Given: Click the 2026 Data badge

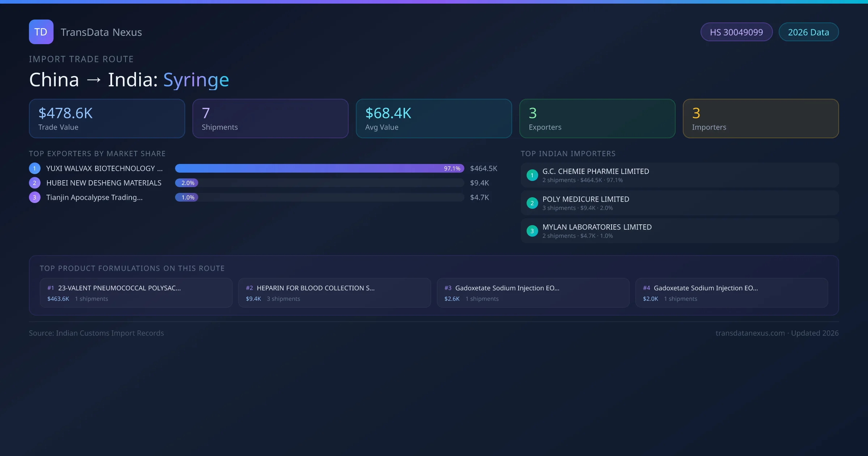Looking at the screenshot, I should 808,32.
